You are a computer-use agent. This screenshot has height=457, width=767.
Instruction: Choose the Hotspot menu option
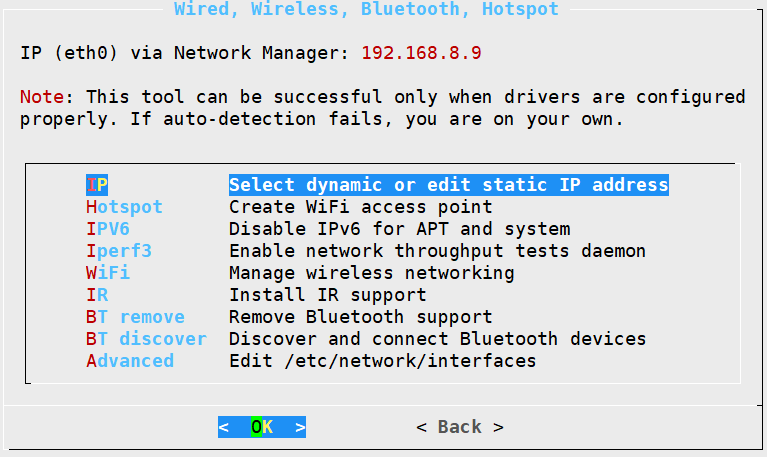point(124,207)
